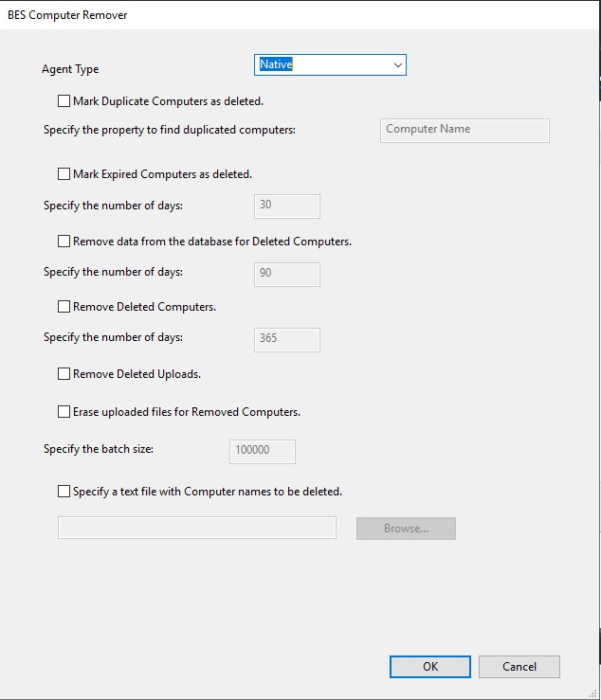This screenshot has height=700, width=601.
Task: Enable Mark Expired Computers as deleted
Action: click(64, 174)
